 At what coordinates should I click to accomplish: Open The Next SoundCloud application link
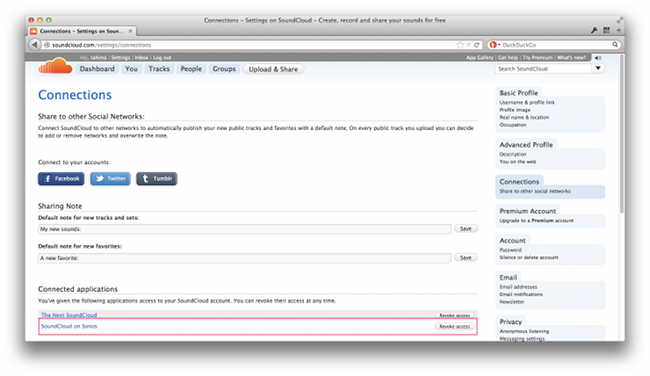pyautogui.click(x=69, y=315)
